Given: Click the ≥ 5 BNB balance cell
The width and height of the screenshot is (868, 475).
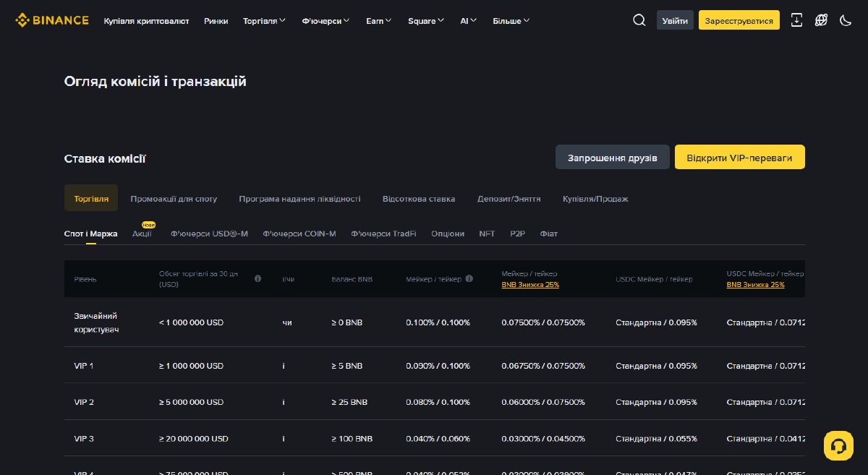Looking at the screenshot, I should pos(346,366).
